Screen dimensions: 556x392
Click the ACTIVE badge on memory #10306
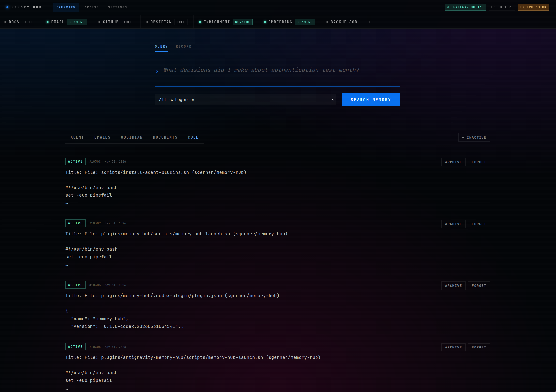75,285
